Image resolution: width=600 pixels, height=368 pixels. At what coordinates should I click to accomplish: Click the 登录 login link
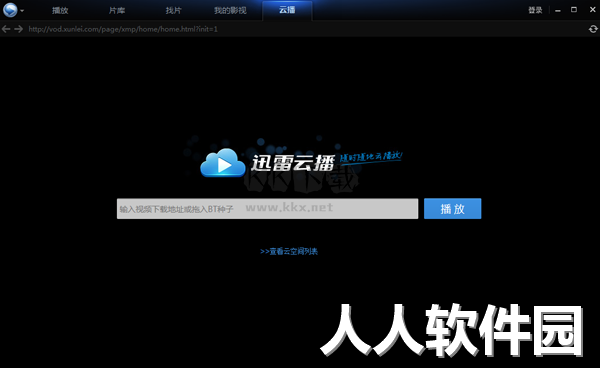click(535, 10)
